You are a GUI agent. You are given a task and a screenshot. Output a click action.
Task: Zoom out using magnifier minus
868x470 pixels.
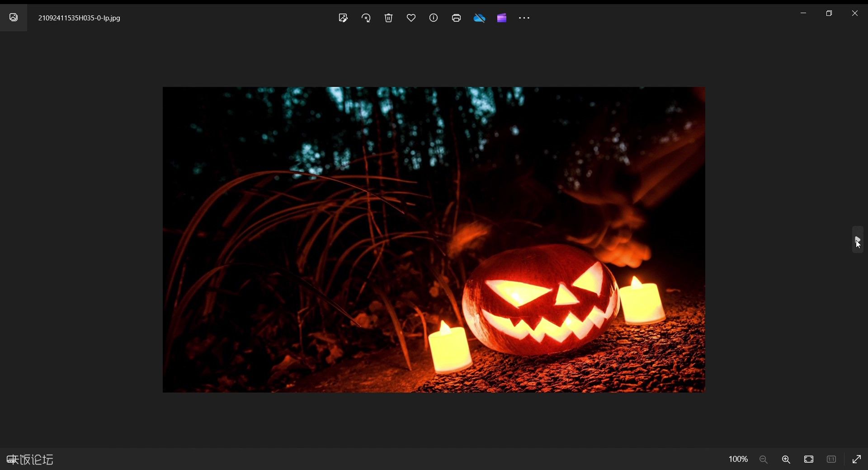[x=764, y=459]
